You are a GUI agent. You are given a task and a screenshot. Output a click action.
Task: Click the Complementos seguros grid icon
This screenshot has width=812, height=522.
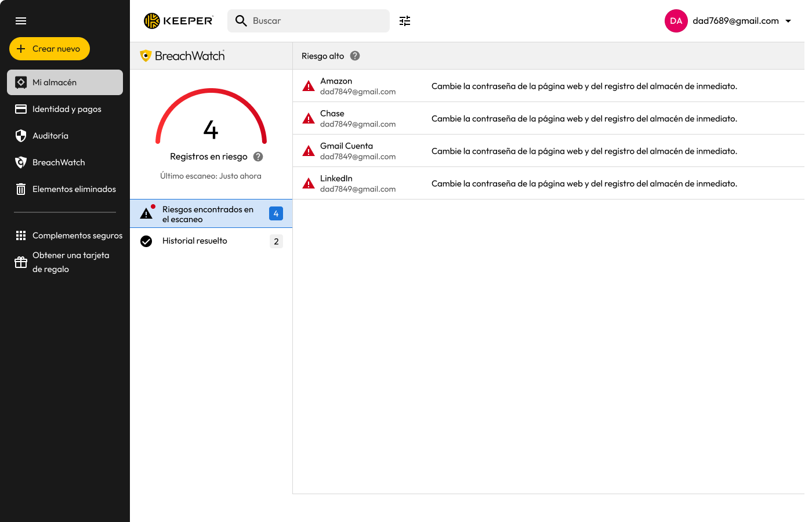point(21,235)
